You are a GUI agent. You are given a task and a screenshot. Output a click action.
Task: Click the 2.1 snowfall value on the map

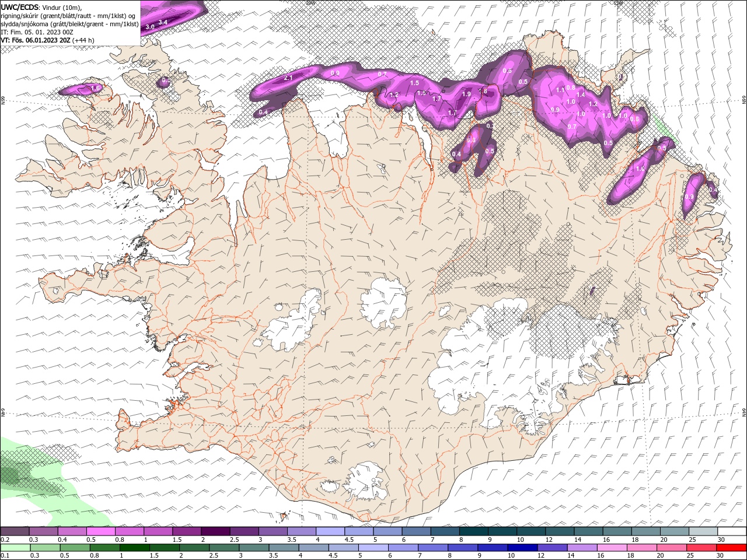(x=288, y=78)
